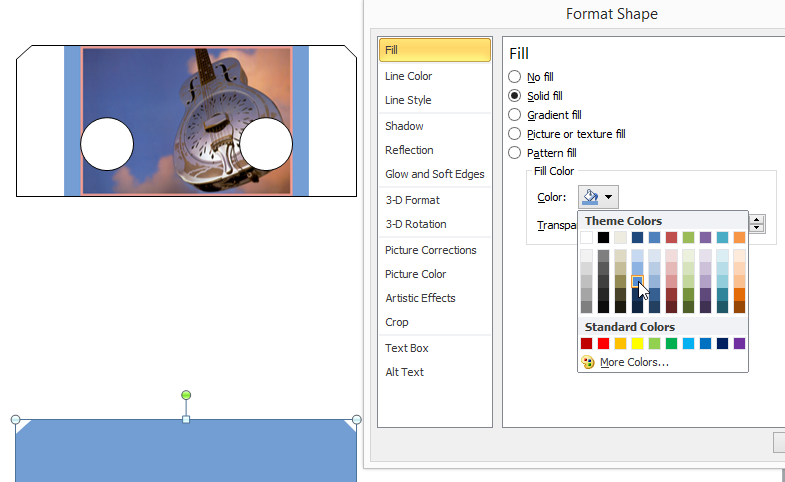Open the Text Box category
This screenshot has height=482, width=785.
pos(435,348)
